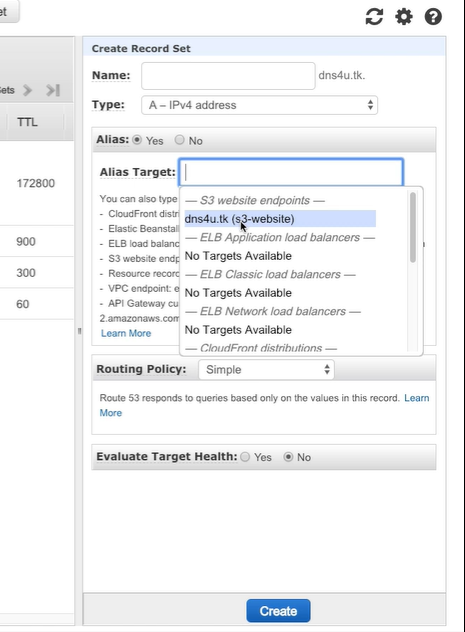Open Learn More link under alias hints
The image size is (465, 632).
coord(126,333)
